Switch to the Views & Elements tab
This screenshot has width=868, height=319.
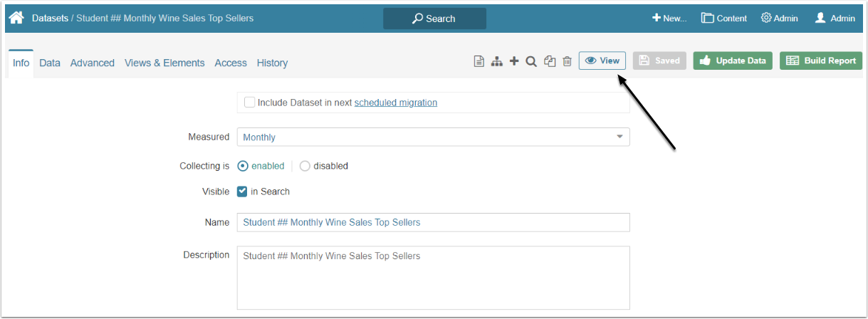point(164,63)
